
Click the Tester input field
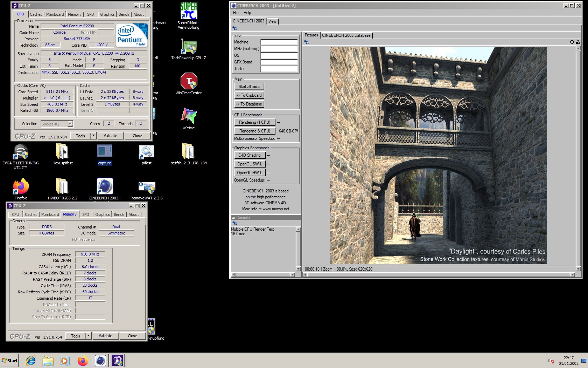click(x=279, y=69)
